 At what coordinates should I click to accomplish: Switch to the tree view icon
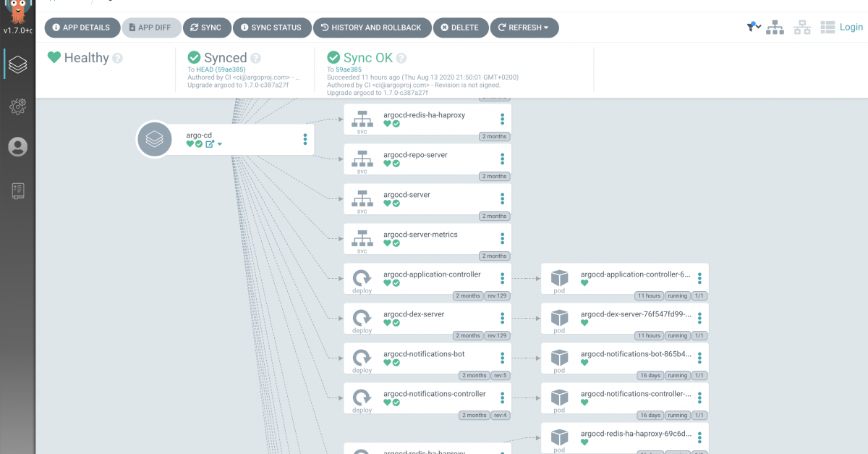[775, 28]
